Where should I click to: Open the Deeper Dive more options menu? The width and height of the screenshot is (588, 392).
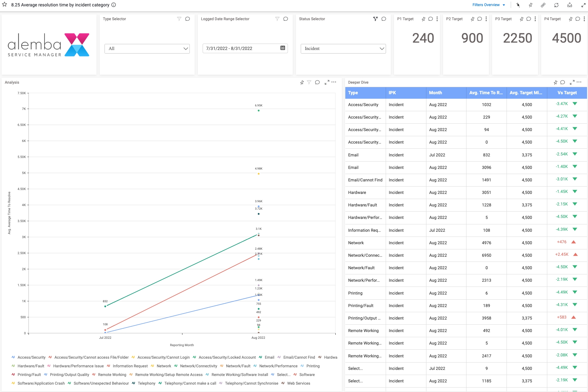[579, 82]
